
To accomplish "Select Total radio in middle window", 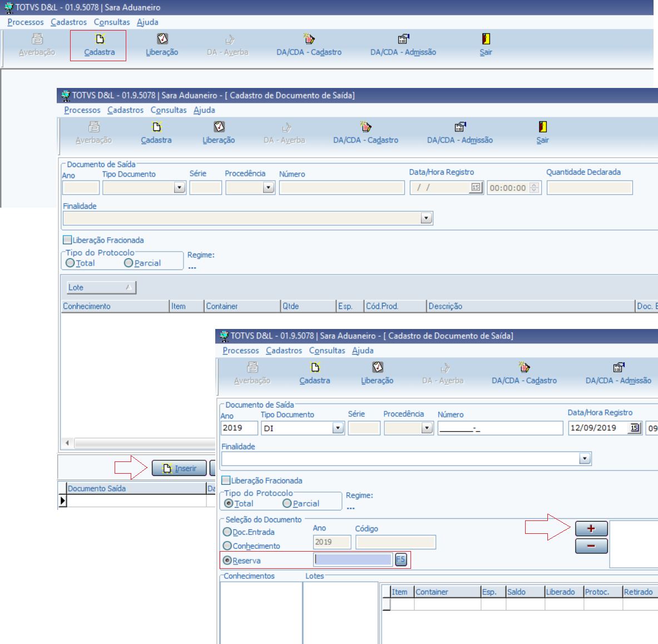I will click(x=70, y=263).
